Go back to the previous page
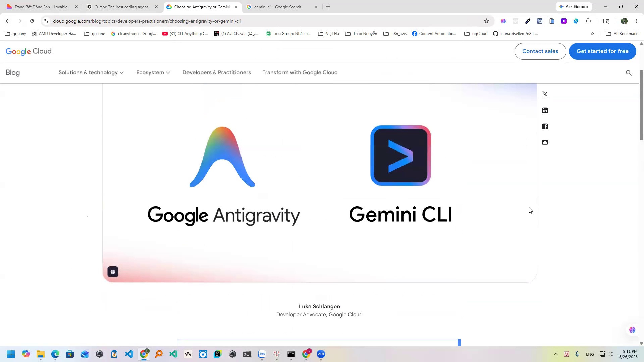The height and width of the screenshot is (362, 644). click(8, 21)
